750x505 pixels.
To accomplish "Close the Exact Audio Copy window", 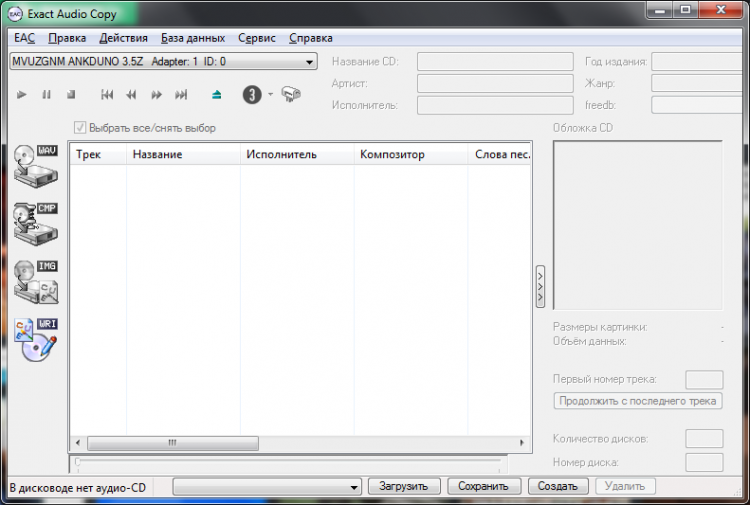I will 721,11.
